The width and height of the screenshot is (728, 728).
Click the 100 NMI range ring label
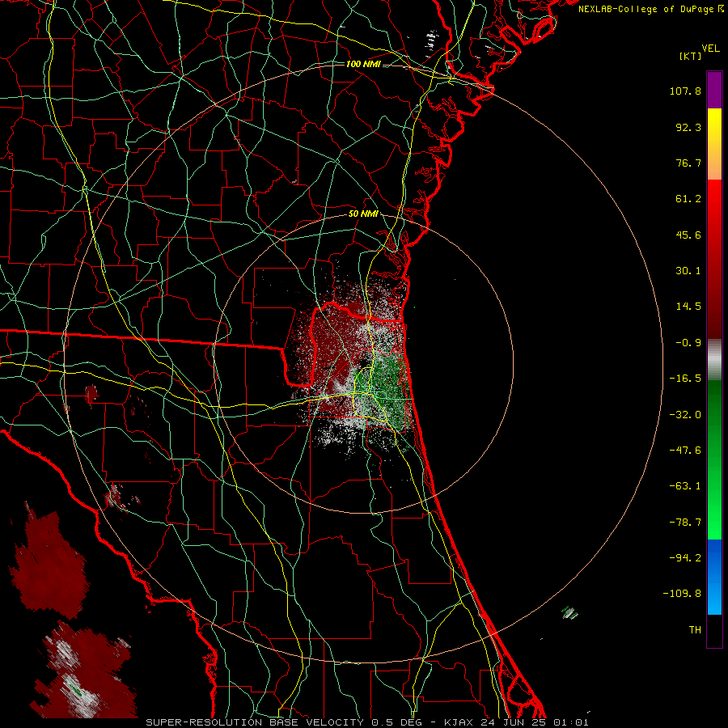tap(363, 64)
